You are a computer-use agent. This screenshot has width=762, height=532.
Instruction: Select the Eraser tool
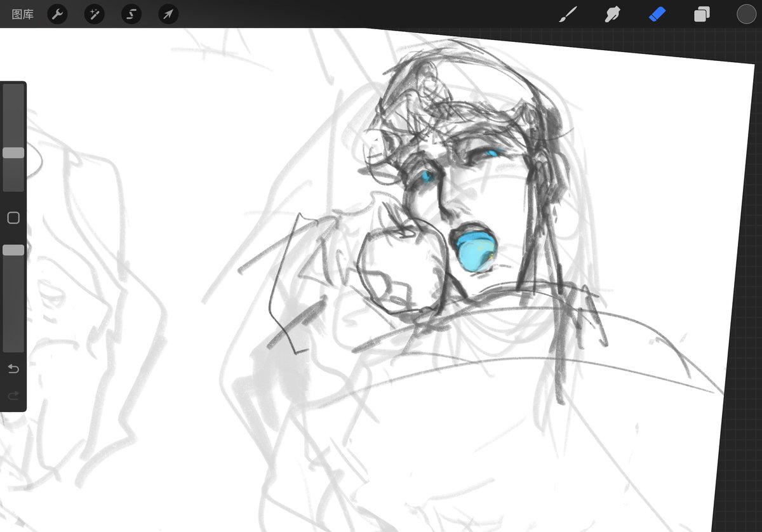tap(657, 14)
